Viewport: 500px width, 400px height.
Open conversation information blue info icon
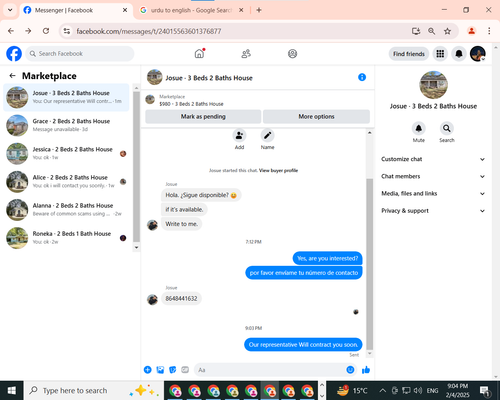coord(362,77)
